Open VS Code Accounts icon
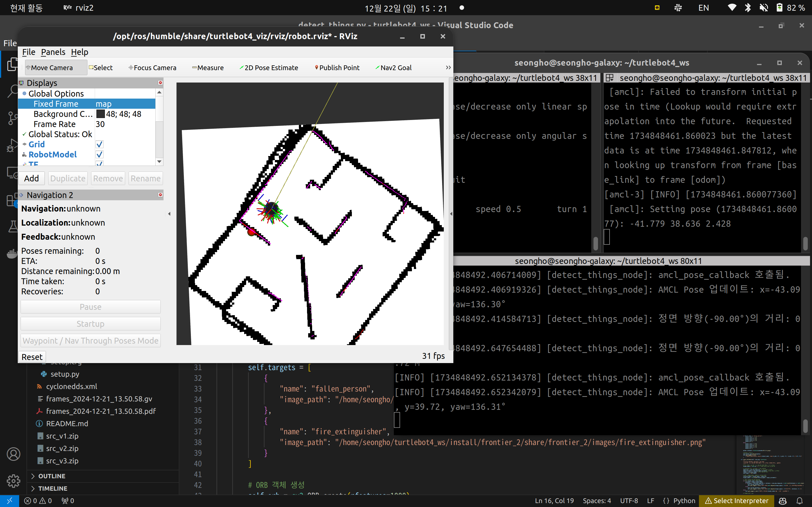 14,454
